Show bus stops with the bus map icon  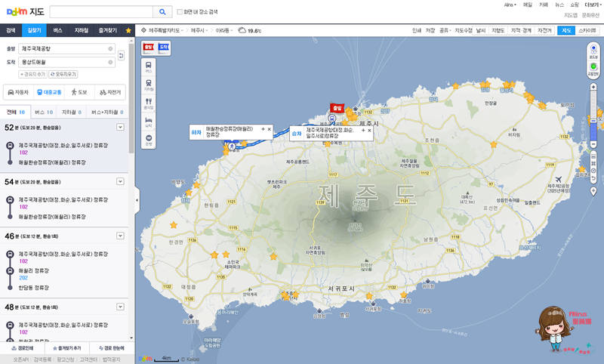149,66
